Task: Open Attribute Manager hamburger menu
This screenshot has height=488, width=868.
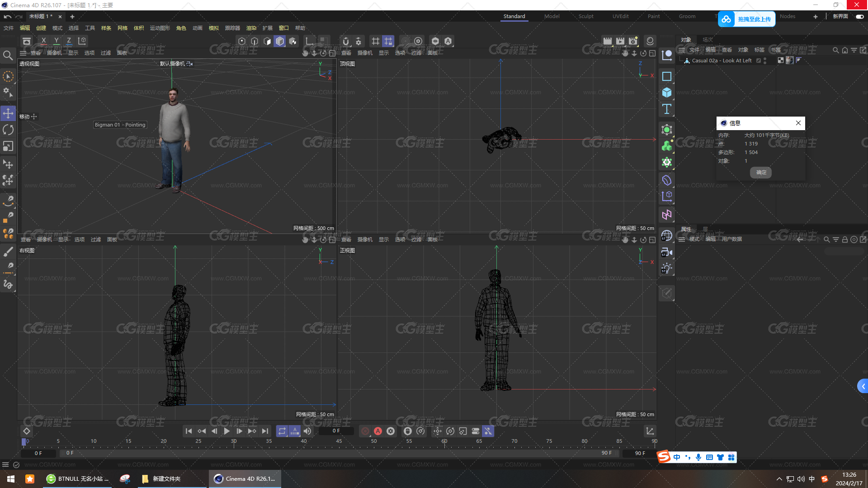Action: tap(682, 239)
